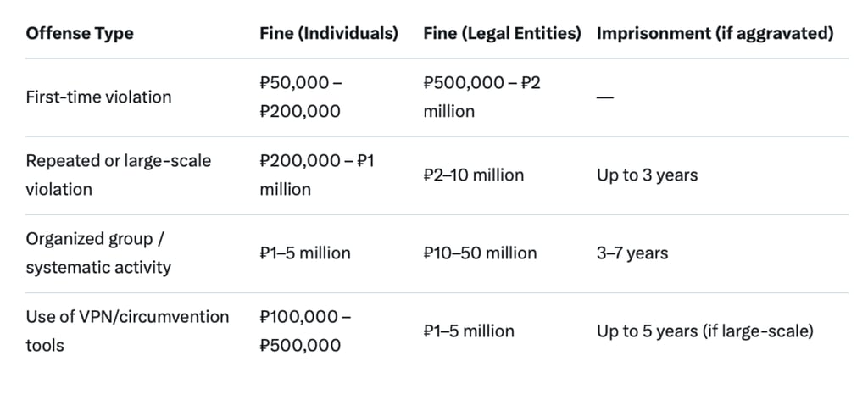The image size is (868, 400).
Task: Click the Fine (Legal Entities) column header
Action: coord(502,33)
